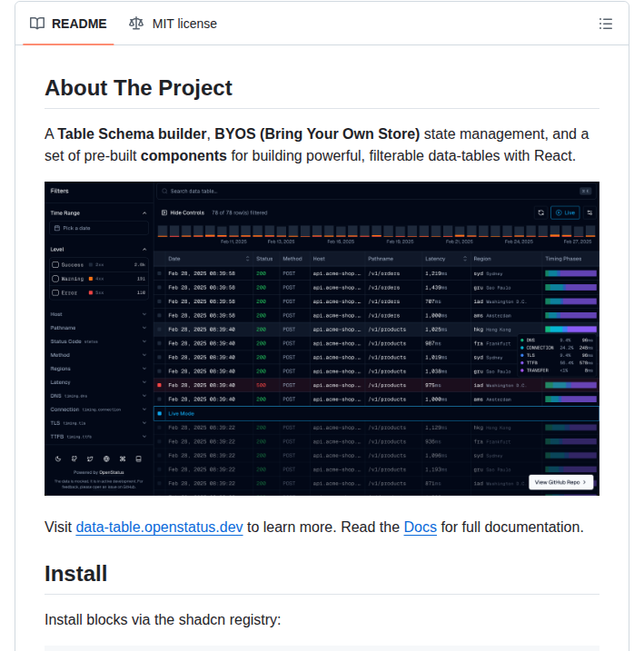The width and height of the screenshot is (644, 651).
Task: Tick the Error level checkbox
Action: click(54, 292)
